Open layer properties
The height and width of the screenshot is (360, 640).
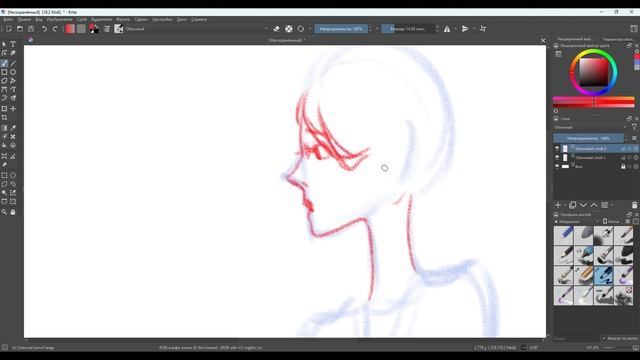[x=605, y=205]
